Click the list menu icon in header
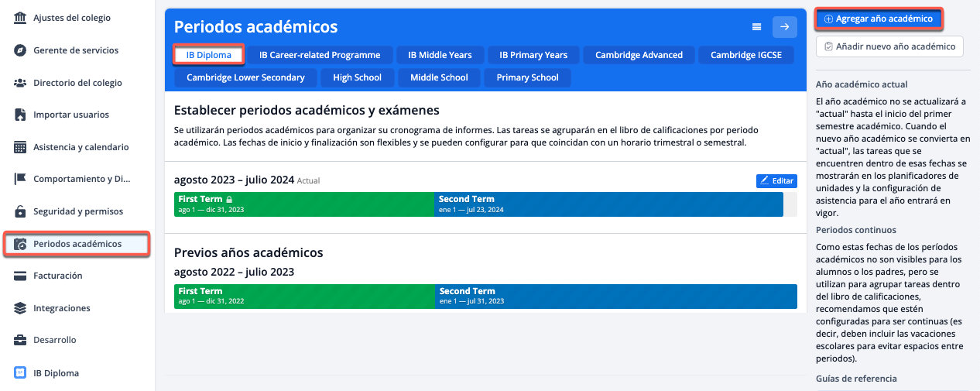This screenshot has height=391, width=980. click(757, 27)
